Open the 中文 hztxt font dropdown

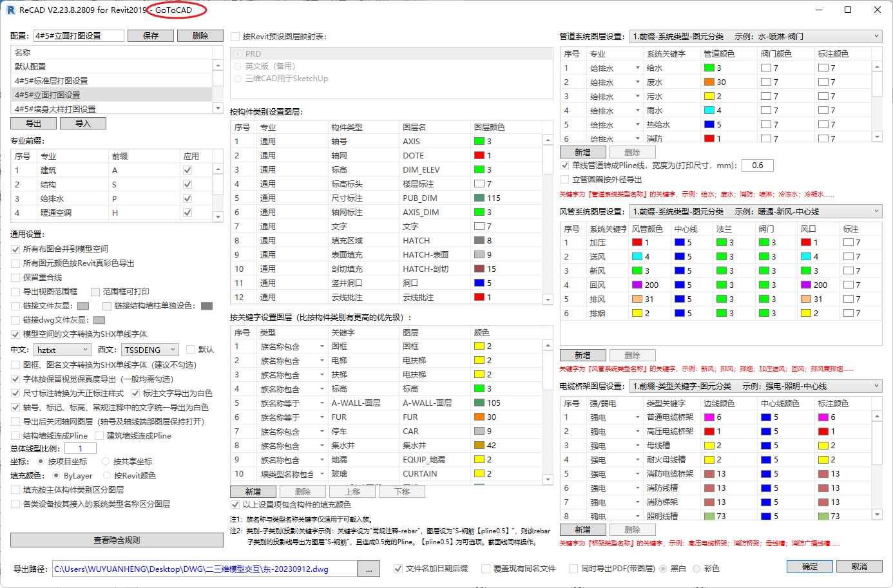click(x=62, y=348)
